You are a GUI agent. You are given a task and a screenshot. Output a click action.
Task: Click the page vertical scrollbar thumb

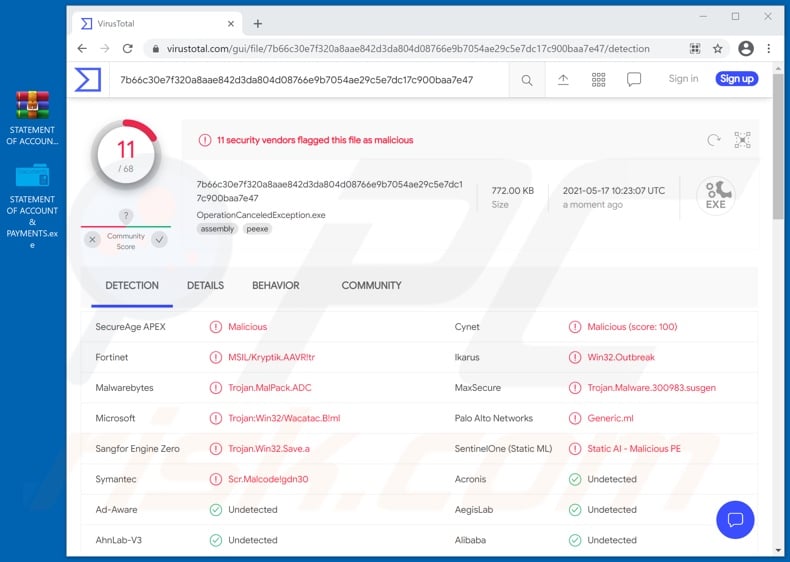tap(778, 146)
